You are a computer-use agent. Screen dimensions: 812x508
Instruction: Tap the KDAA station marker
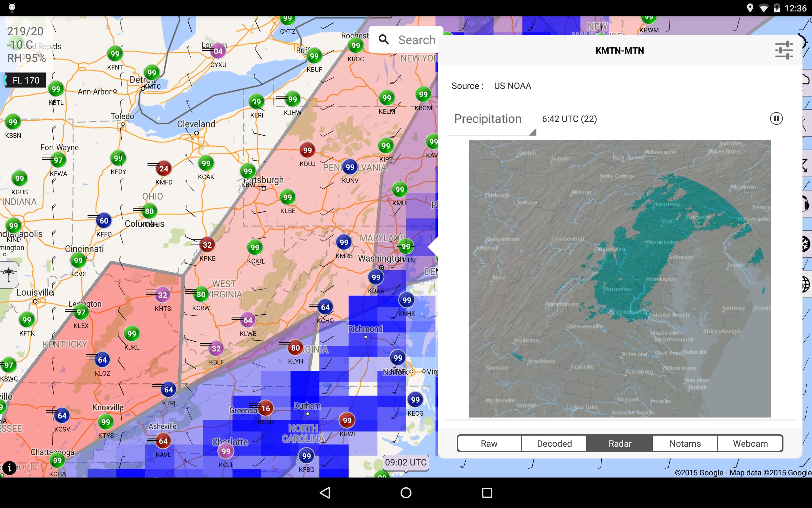[376, 277]
